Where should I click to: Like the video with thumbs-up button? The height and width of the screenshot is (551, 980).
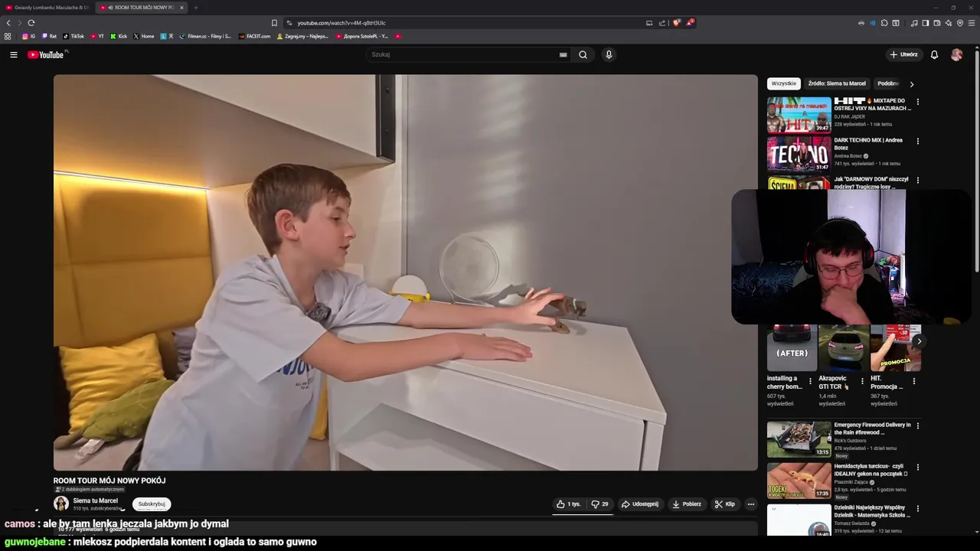coord(569,504)
